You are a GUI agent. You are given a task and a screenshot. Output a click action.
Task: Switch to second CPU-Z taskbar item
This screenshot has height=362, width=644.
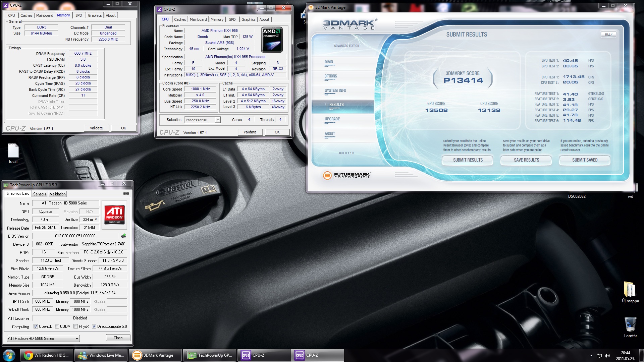(x=318, y=355)
